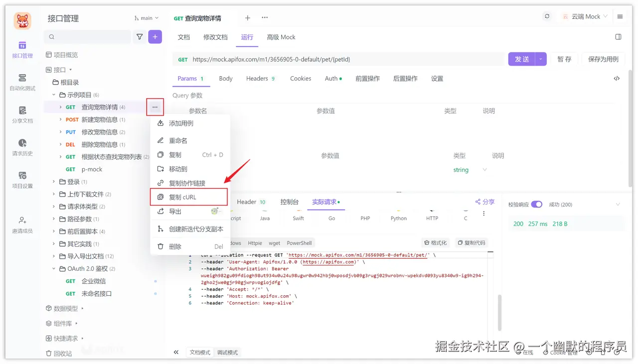Click the 复制代码 button
The width and height of the screenshot is (638, 364).
pos(472,243)
